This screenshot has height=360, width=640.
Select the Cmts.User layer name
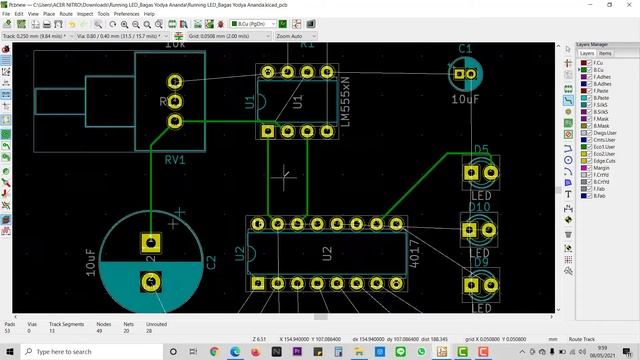(604, 140)
